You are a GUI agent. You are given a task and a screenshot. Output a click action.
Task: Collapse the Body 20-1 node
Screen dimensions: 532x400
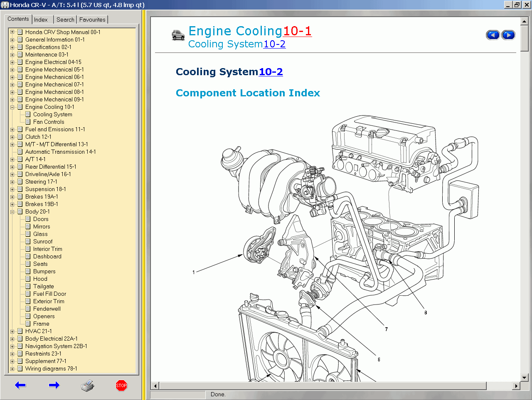pos(12,212)
